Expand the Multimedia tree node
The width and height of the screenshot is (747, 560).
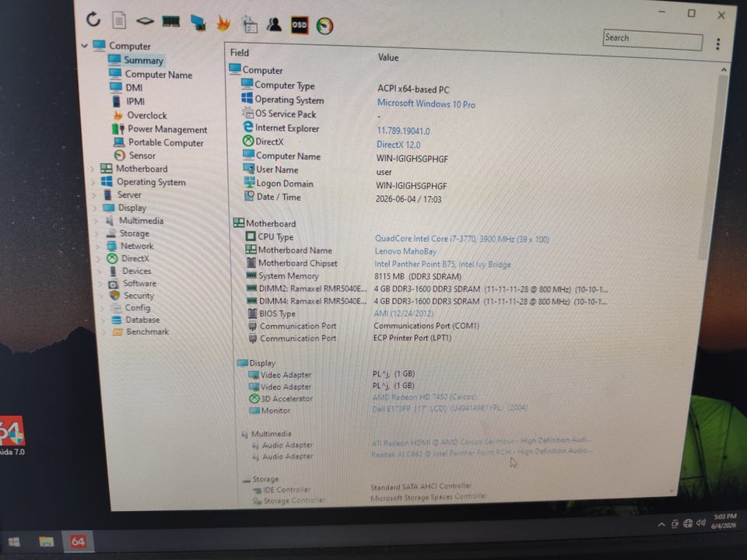tap(96, 220)
